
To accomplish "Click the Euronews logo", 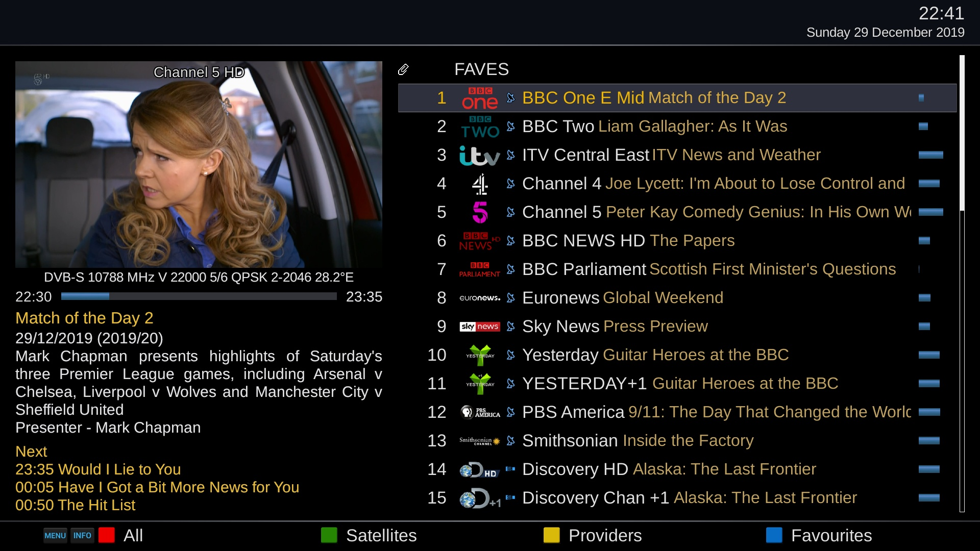I will point(480,298).
